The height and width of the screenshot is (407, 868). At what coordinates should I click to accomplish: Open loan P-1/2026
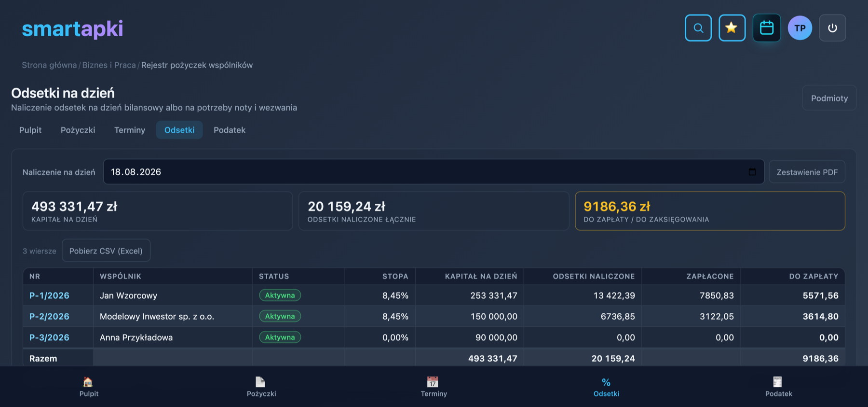[49, 295]
